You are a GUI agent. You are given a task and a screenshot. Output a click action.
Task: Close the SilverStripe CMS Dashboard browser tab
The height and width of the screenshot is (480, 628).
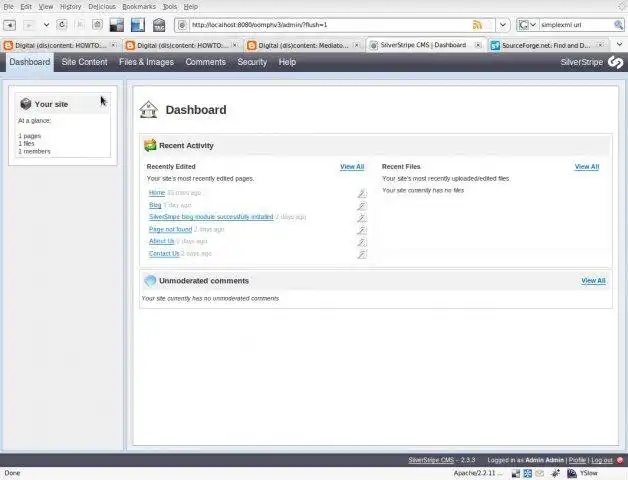(478, 45)
